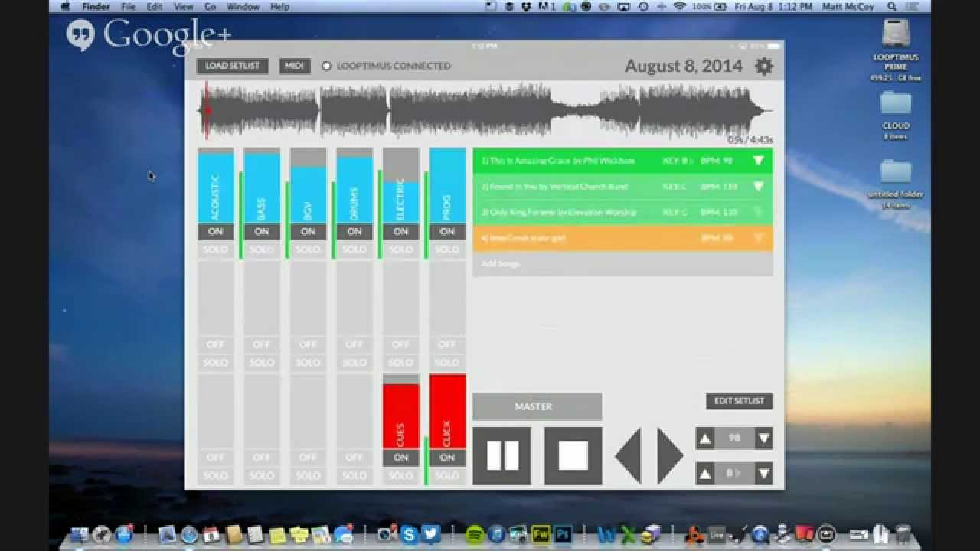Viewport: 980px width, 551px height.
Task: Toggle the ACOUSTIC track ON button
Action: click(216, 231)
